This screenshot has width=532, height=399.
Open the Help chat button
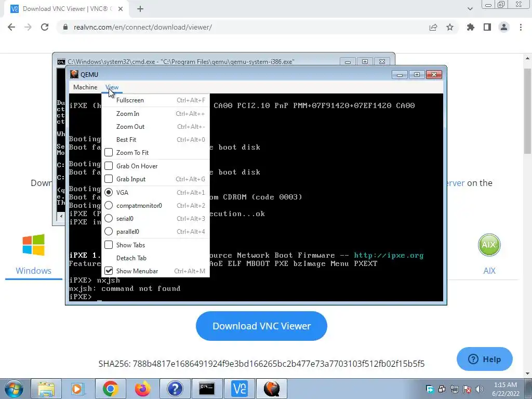(485, 359)
